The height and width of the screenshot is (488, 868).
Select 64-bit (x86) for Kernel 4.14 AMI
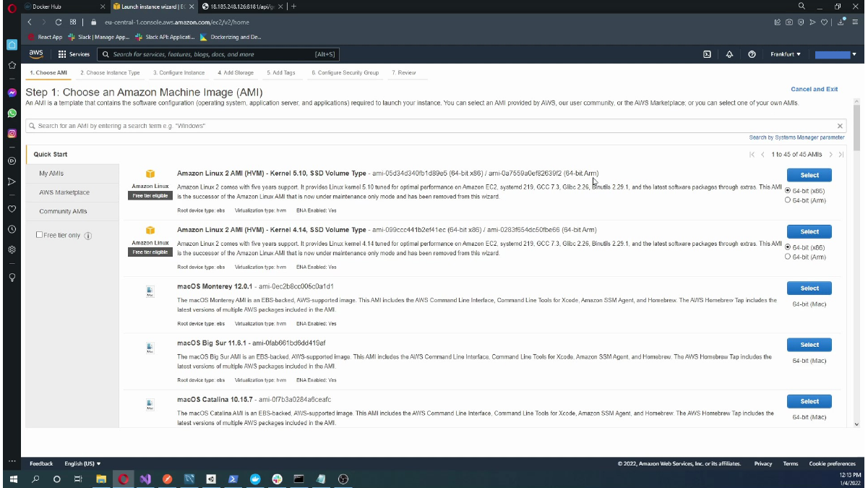(x=788, y=247)
